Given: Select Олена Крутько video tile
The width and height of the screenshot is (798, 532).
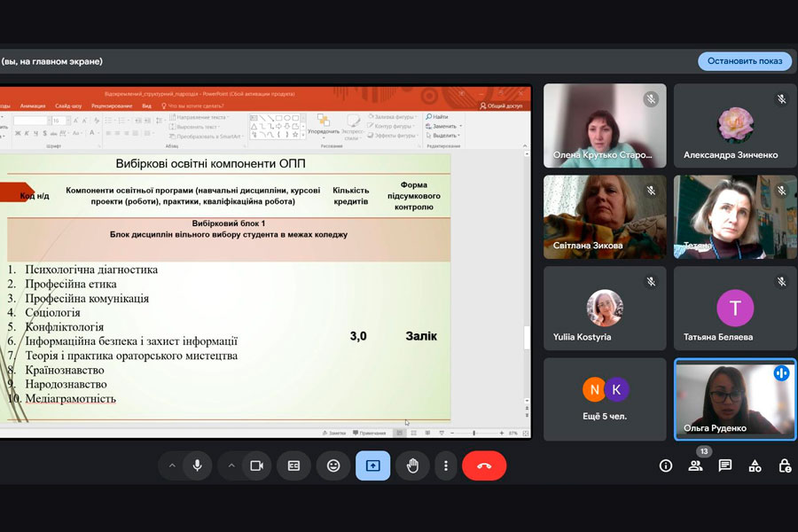Looking at the screenshot, I should pyautogui.click(x=605, y=126).
